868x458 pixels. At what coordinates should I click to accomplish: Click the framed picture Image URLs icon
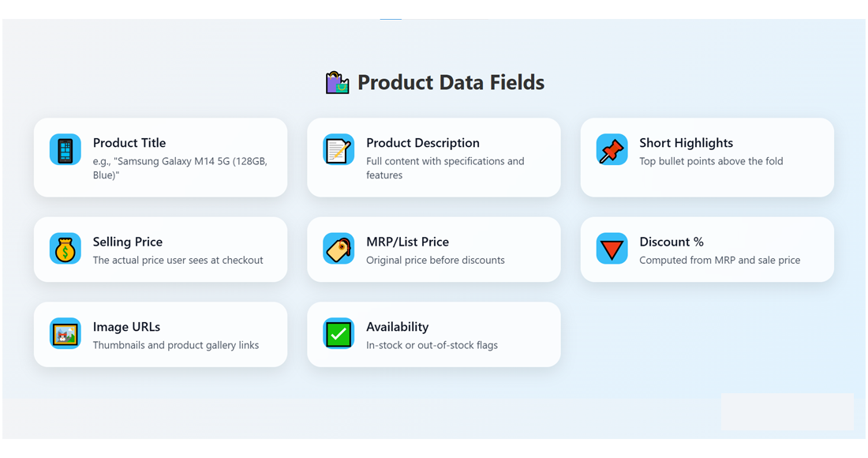coord(65,334)
